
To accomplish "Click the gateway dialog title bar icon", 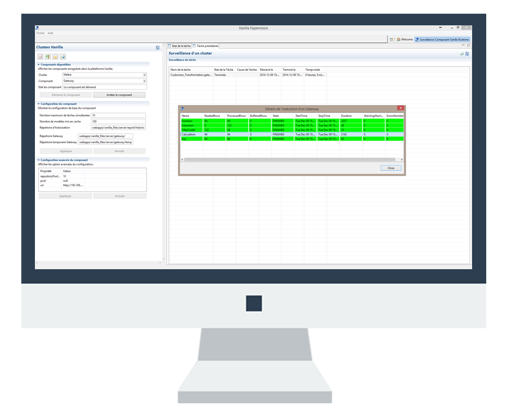I will point(182,109).
